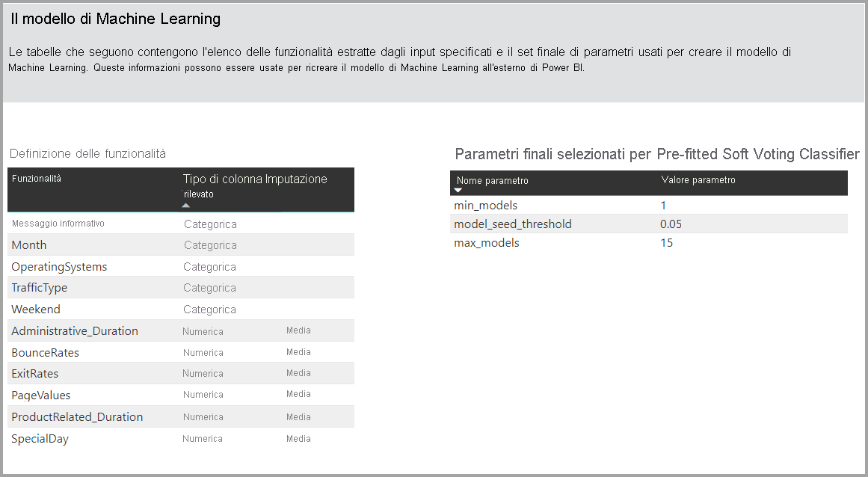The image size is (868, 477).
Task: Click Numerica in the ProductRelated_Duration row
Action: pyautogui.click(x=203, y=417)
